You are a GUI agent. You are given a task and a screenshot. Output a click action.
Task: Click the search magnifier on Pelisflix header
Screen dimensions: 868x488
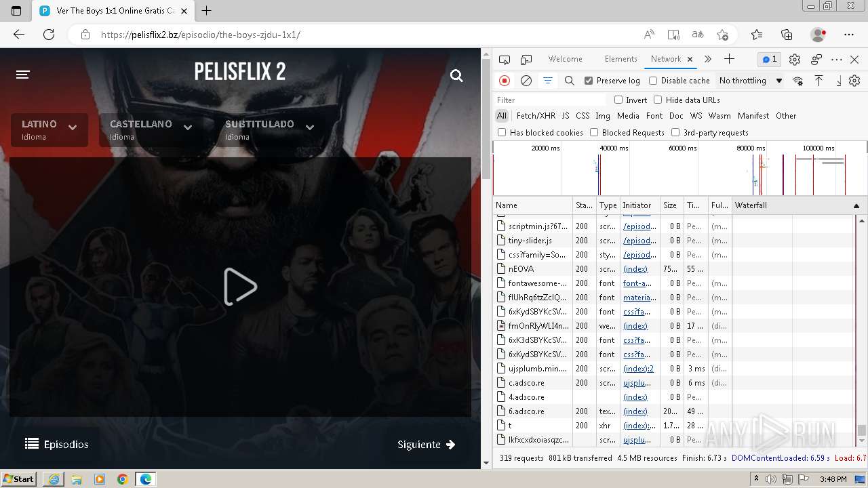pyautogui.click(x=456, y=75)
